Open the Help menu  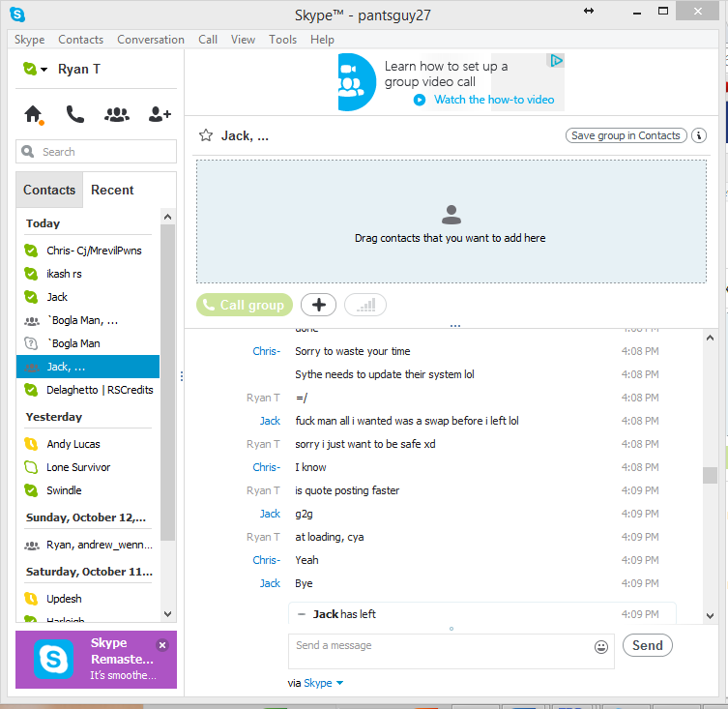322,40
